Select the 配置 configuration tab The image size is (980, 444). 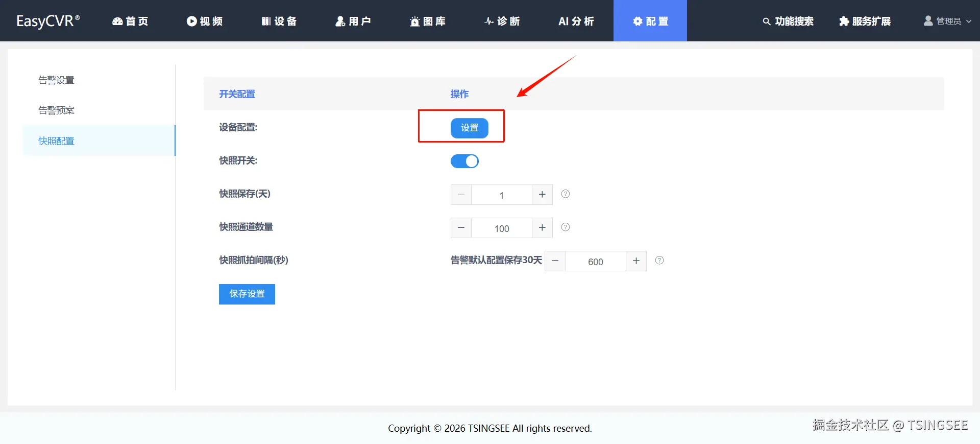[650, 21]
